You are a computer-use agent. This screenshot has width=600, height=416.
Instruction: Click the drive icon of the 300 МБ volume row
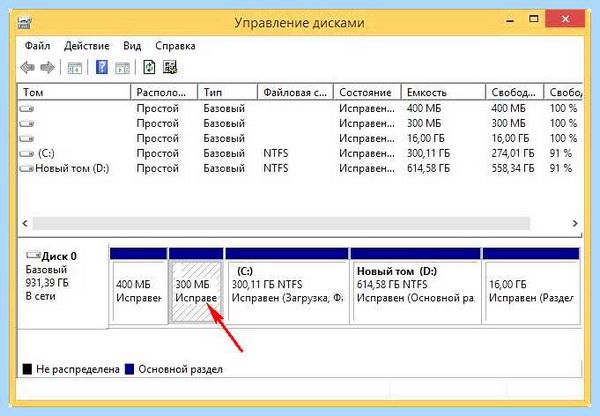click(27, 124)
